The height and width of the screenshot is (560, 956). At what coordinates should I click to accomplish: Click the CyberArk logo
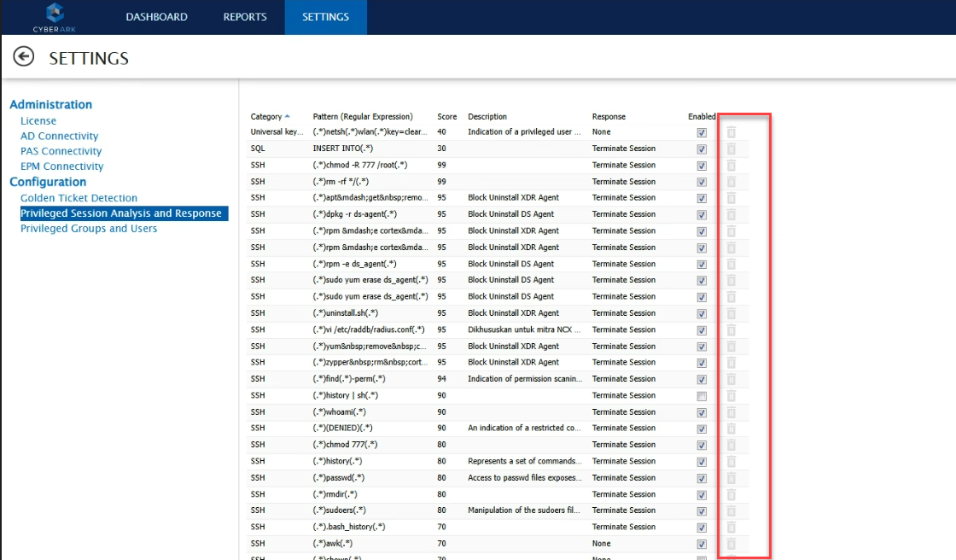(55, 17)
